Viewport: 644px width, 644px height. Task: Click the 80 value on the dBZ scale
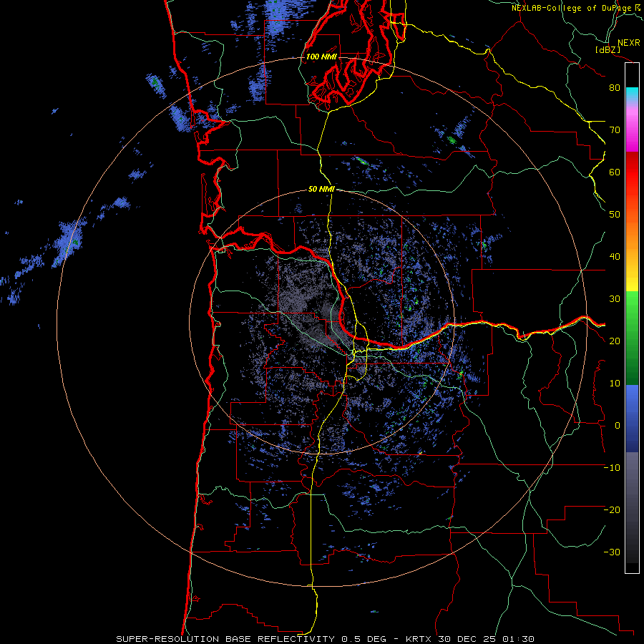click(615, 88)
